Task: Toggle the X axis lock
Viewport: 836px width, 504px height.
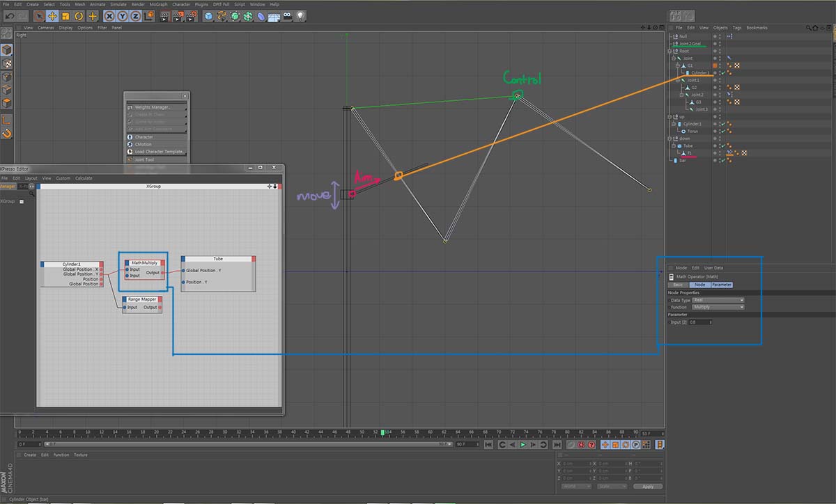Action: (110, 16)
